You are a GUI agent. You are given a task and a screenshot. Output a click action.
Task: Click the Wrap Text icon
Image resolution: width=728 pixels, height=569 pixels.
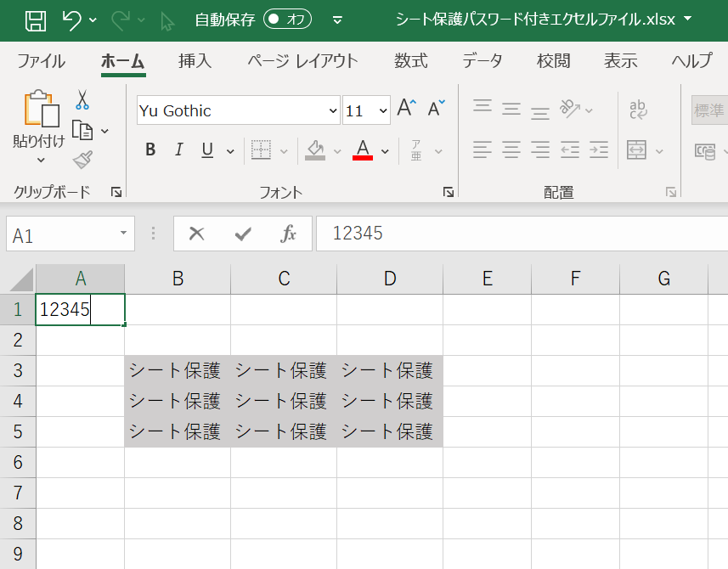coord(639,110)
